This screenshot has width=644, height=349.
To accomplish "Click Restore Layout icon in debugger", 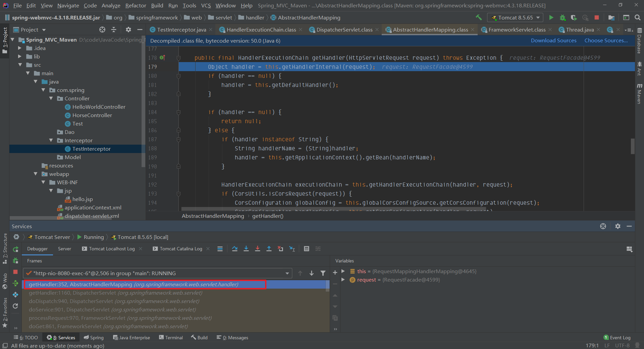I will click(x=629, y=249).
